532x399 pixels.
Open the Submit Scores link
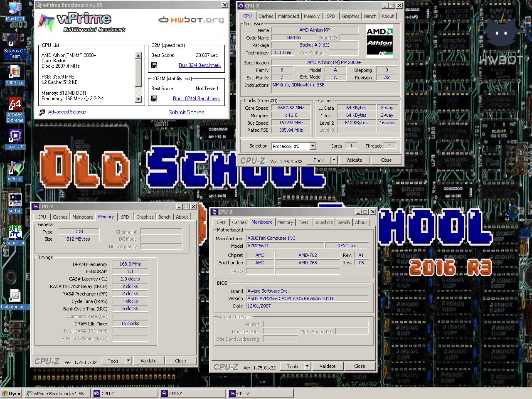pyautogui.click(x=186, y=112)
